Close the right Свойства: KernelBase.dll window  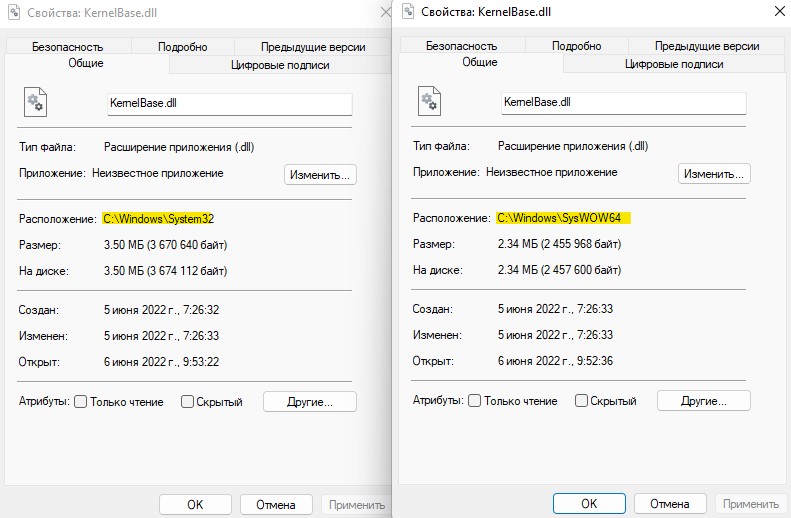779,11
